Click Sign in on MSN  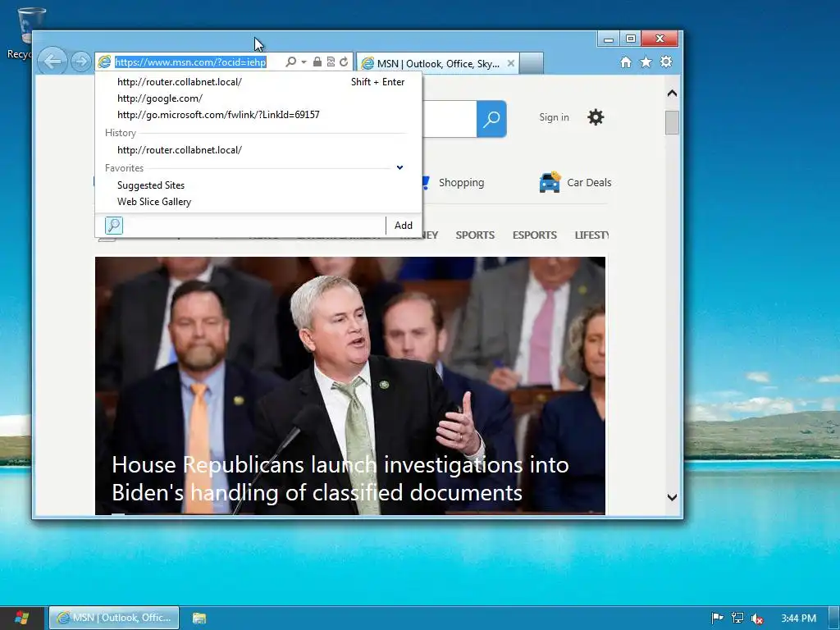coord(554,117)
